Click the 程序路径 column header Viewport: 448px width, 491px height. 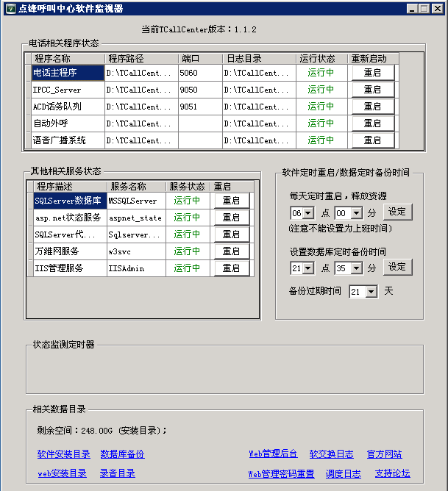coord(141,59)
